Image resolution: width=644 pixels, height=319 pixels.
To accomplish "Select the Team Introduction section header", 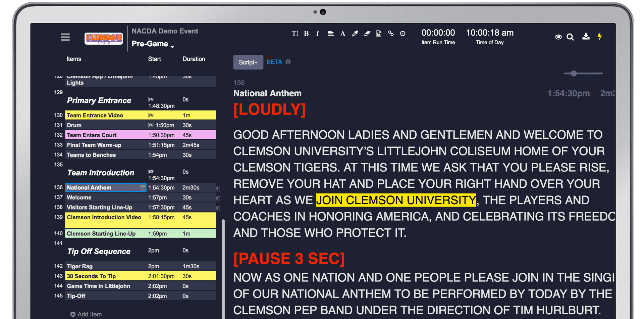I will click(x=101, y=173).
